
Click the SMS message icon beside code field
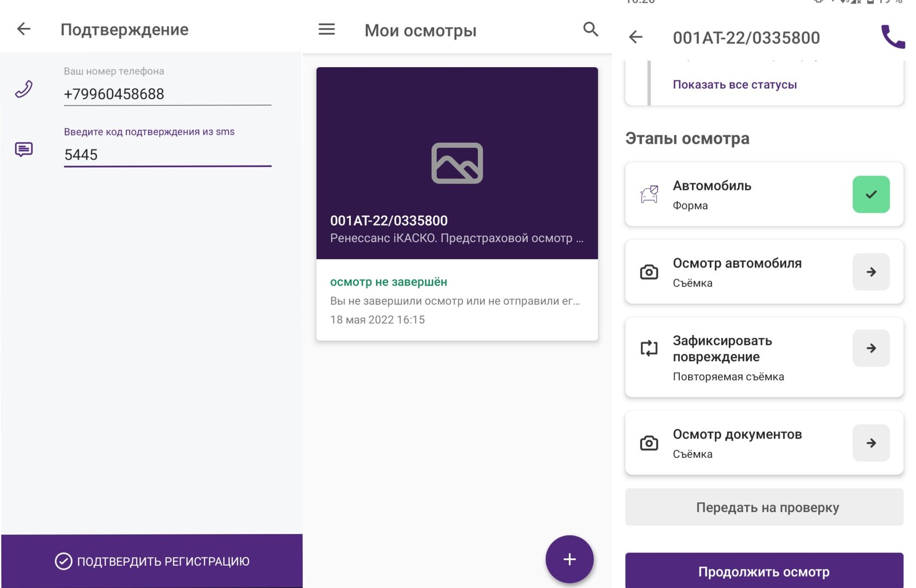(23, 149)
